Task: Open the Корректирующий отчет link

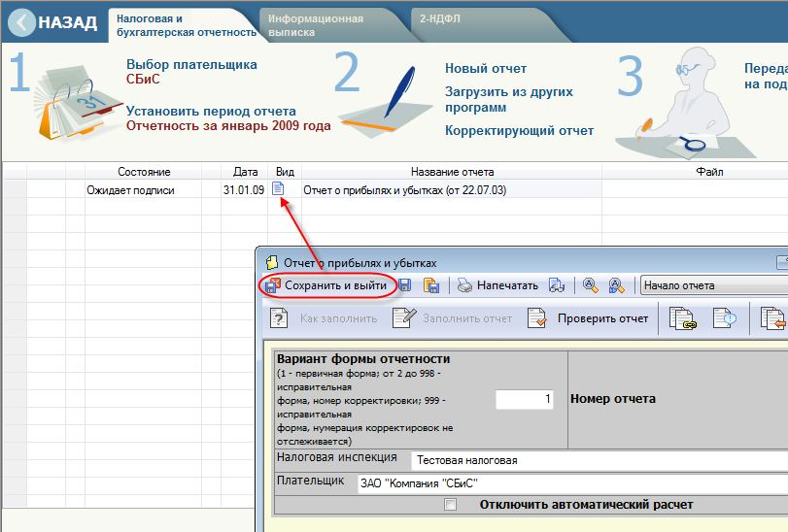Action: tap(519, 130)
